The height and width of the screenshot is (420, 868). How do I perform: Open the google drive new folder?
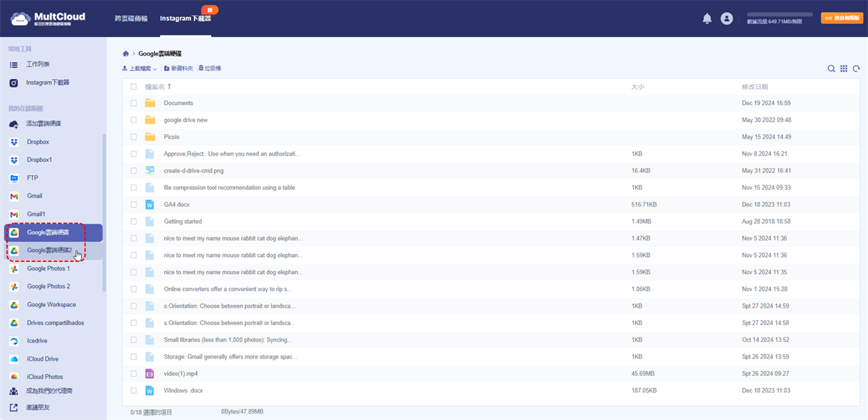click(x=186, y=120)
